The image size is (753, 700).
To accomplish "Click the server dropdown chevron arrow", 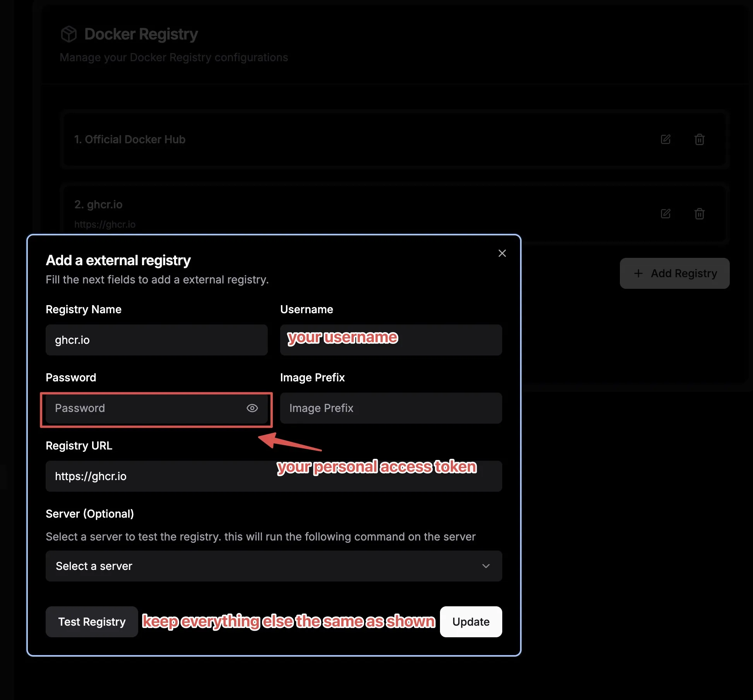I will pyautogui.click(x=486, y=566).
